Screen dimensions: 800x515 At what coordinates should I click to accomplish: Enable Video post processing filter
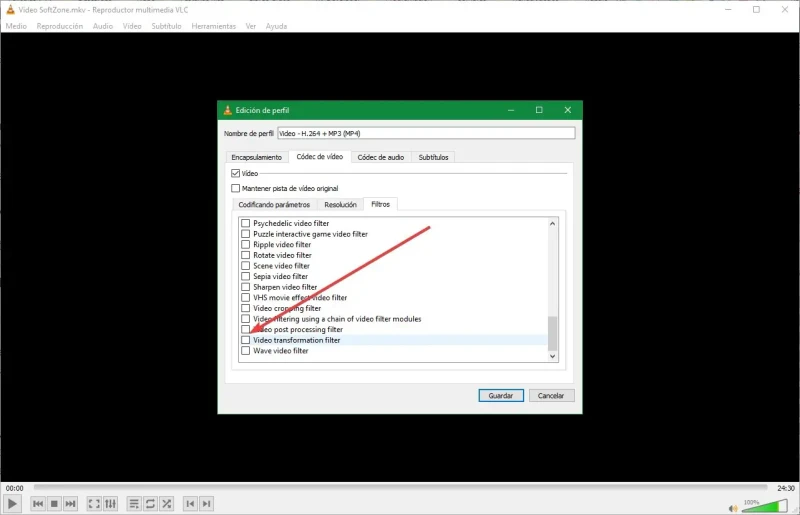[245, 329]
